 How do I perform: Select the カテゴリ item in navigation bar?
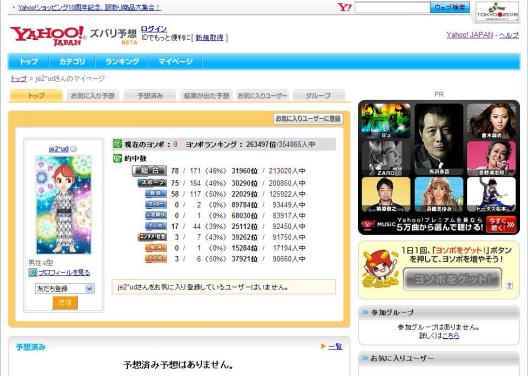tap(72, 62)
